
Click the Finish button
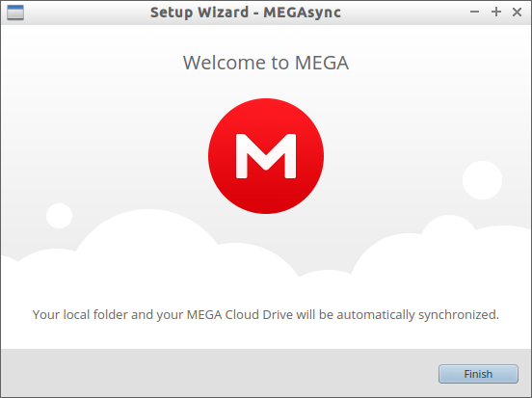478,374
